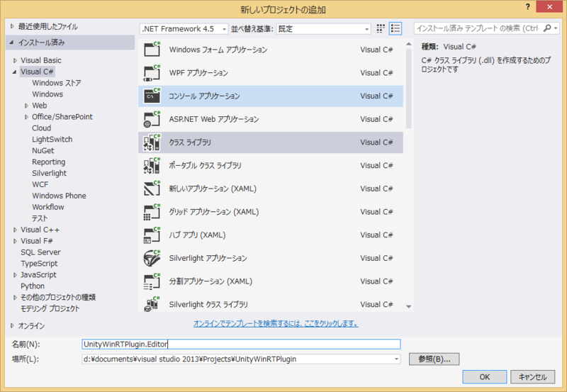Expand the オンライン section
The width and height of the screenshot is (567, 392).
tap(12, 326)
